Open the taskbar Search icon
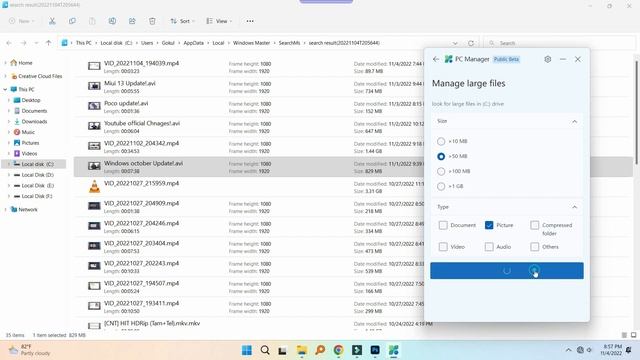 [265, 350]
